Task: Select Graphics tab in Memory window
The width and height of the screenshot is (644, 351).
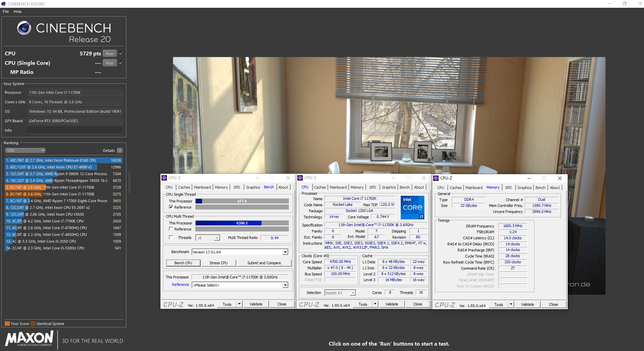Action: pos(524,188)
